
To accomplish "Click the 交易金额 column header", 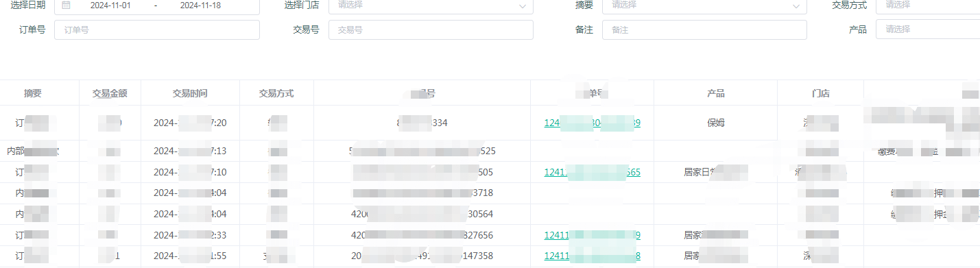I will tap(110, 93).
